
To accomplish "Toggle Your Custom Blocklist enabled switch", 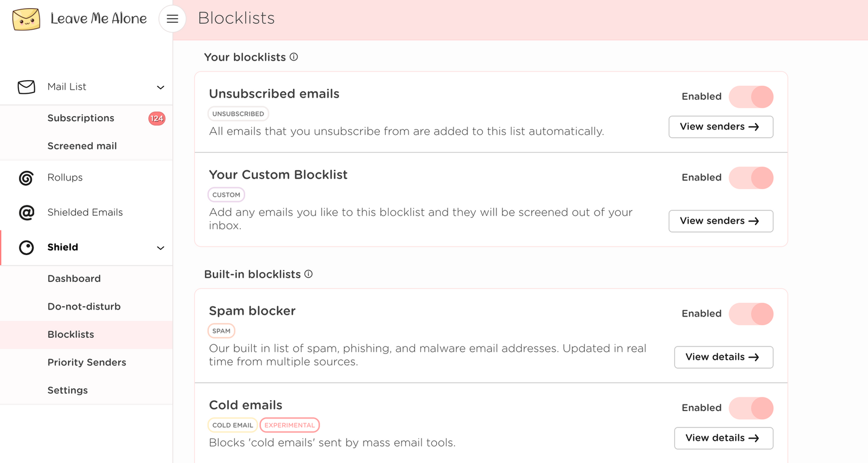I will coord(751,178).
